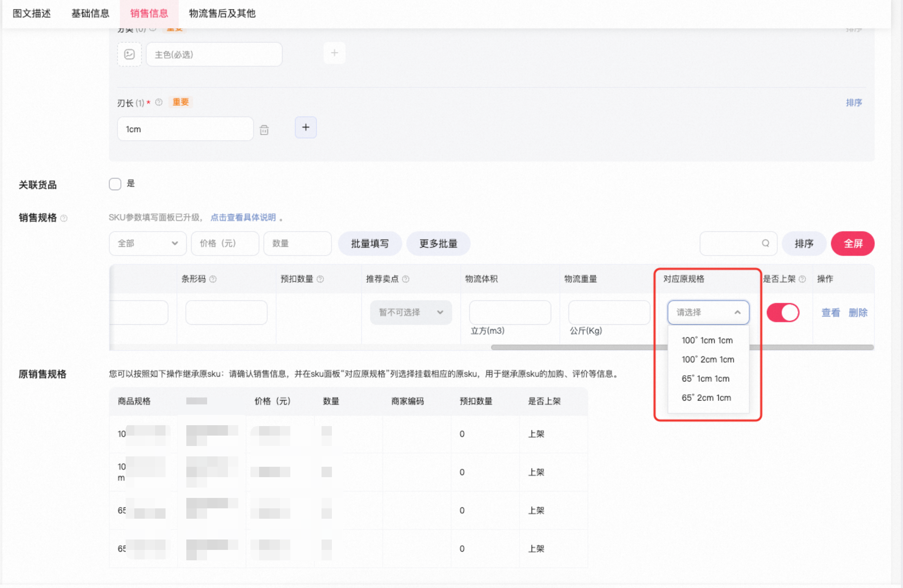Open help icon beside 是否上架 column header
The image size is (903, 588).
pyautogui.click(x=802, y=279)
